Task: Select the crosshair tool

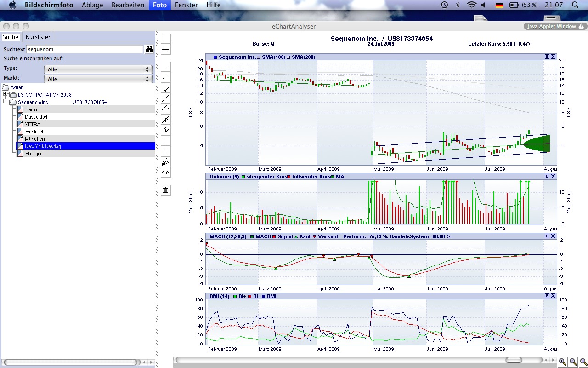Action: [165, 49]
